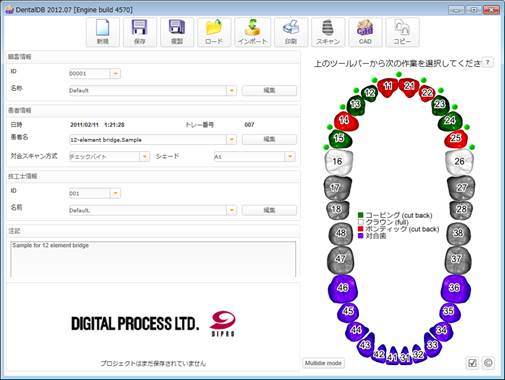Expand the patient name dropdown arrow
Viewport: 505px width, 380px height.
pos(231,140)
